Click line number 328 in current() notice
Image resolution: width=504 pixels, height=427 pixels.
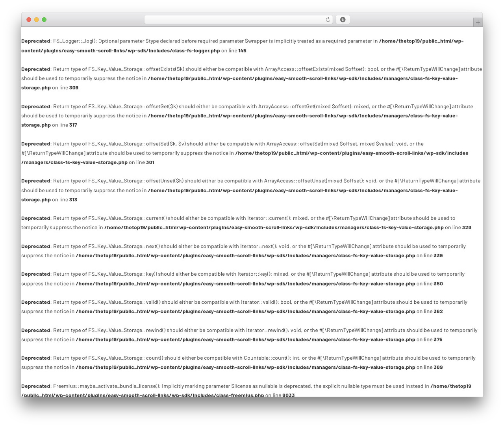coord(467,227)
